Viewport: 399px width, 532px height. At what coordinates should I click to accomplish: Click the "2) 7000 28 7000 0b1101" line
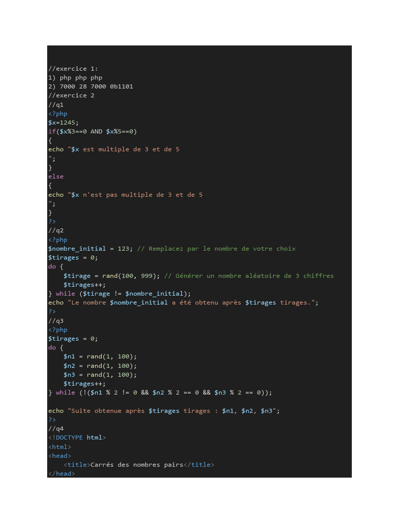90,86
